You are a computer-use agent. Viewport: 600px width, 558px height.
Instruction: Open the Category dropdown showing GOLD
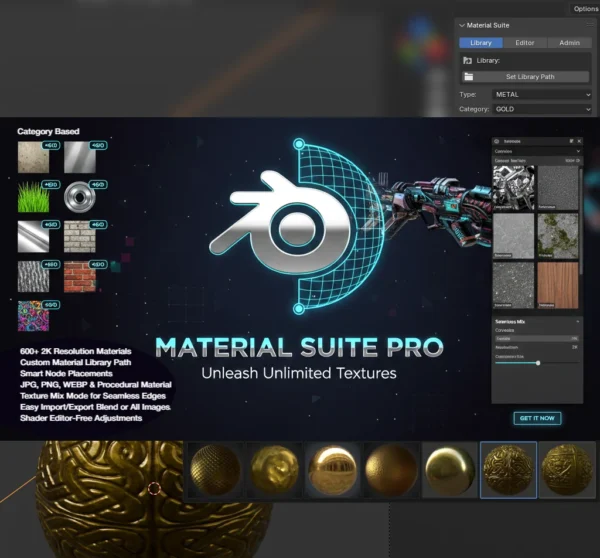pyautogui.click(x=540, y=108)
